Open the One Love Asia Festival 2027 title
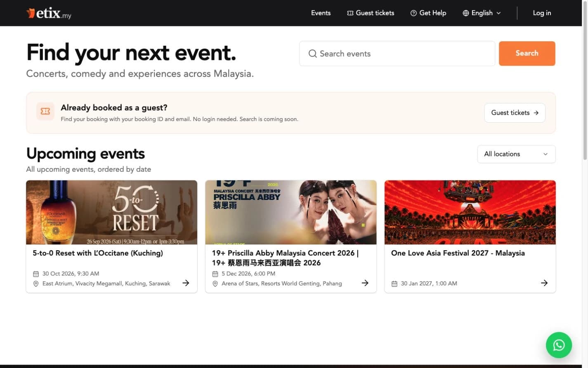Viewport: 588px width, 368px height. point(458,253)
